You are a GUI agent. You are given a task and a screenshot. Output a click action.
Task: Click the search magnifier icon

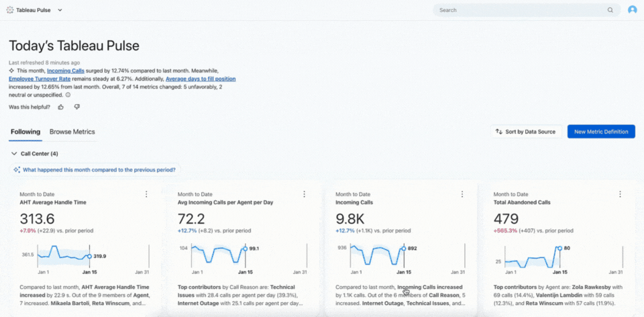click(610, 10)
